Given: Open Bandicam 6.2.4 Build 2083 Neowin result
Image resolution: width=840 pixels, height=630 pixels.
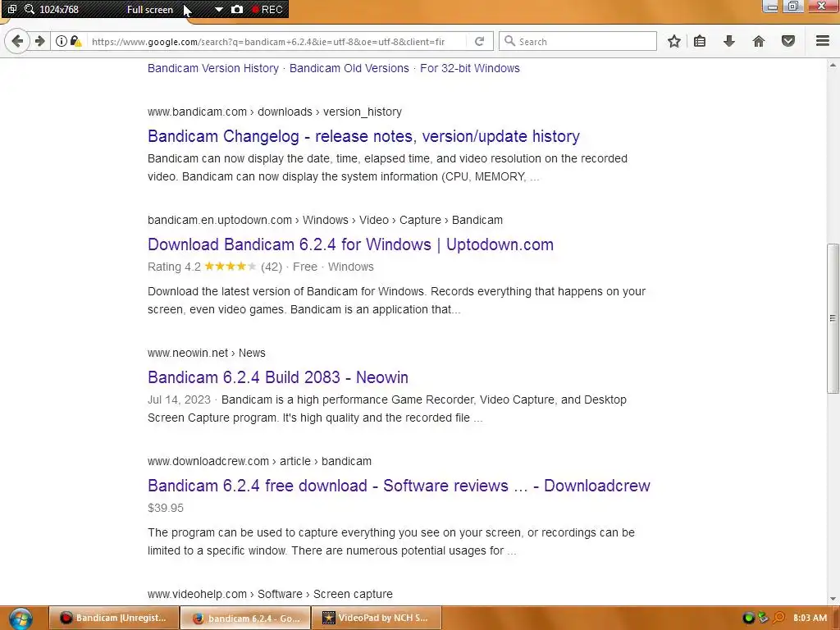Looking at the screenshot, I should (x=277, y=377).
